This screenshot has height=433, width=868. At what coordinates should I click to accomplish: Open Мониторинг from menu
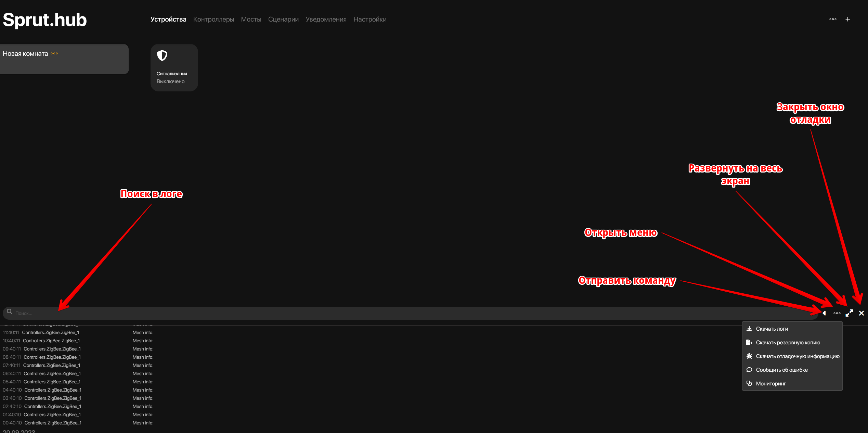pyautogui.click(x=771, y=384)
